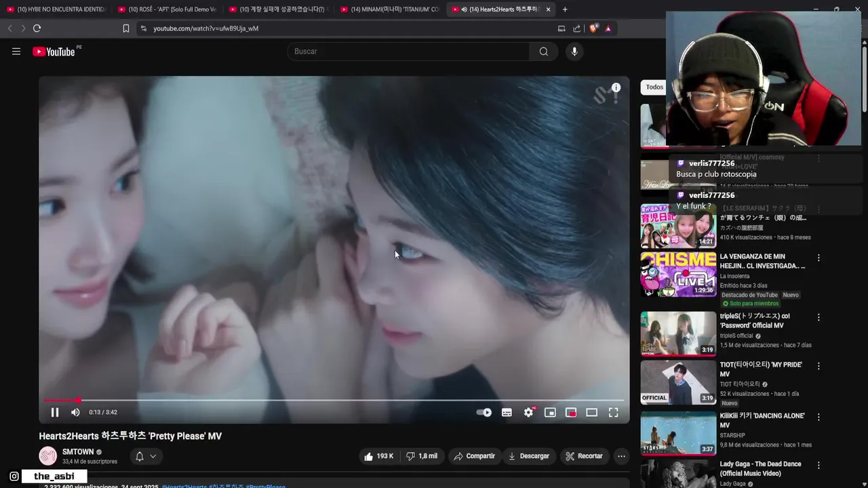Switch to MINAMI 'TITANIUM' tab
Viewport: 868px width, 488px height.
(390, 9)
